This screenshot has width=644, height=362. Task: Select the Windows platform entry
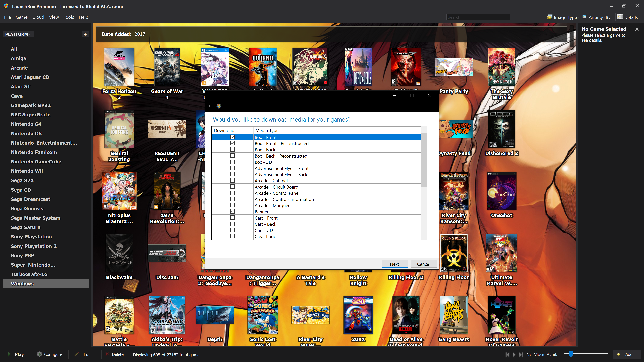(45, 284)
